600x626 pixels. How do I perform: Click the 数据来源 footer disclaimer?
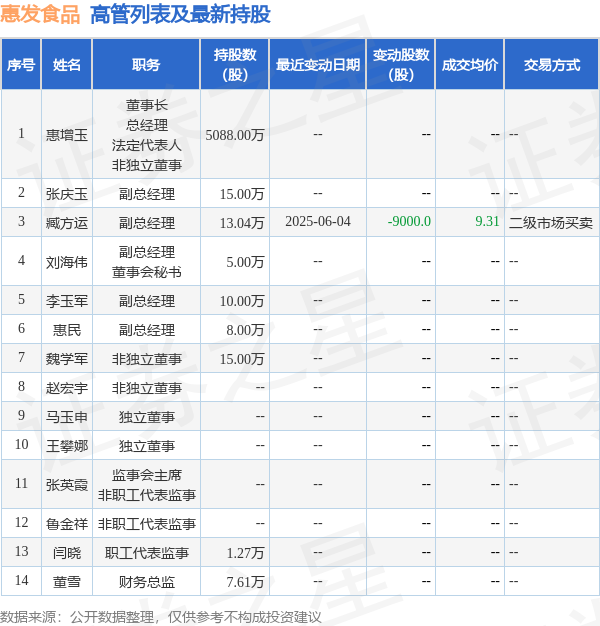click(160, 617)
